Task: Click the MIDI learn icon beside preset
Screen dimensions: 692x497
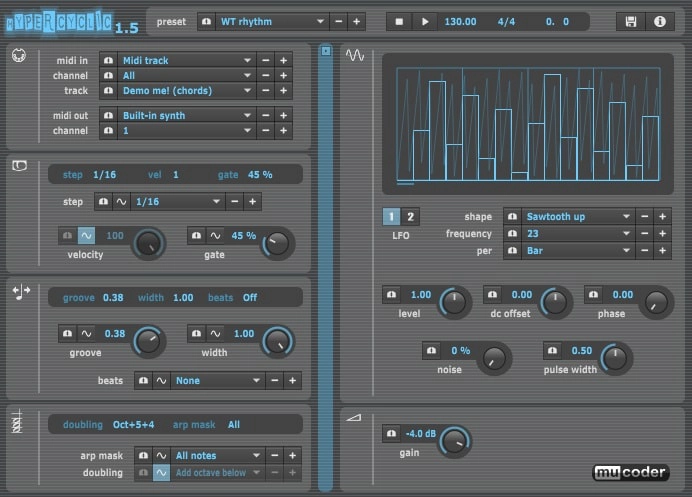Action: pos(206,22)
